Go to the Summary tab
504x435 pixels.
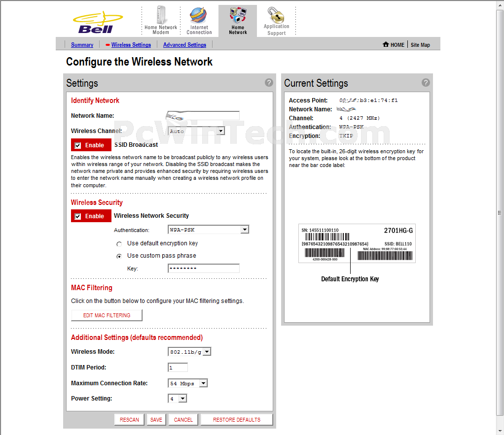coord(82,45)
